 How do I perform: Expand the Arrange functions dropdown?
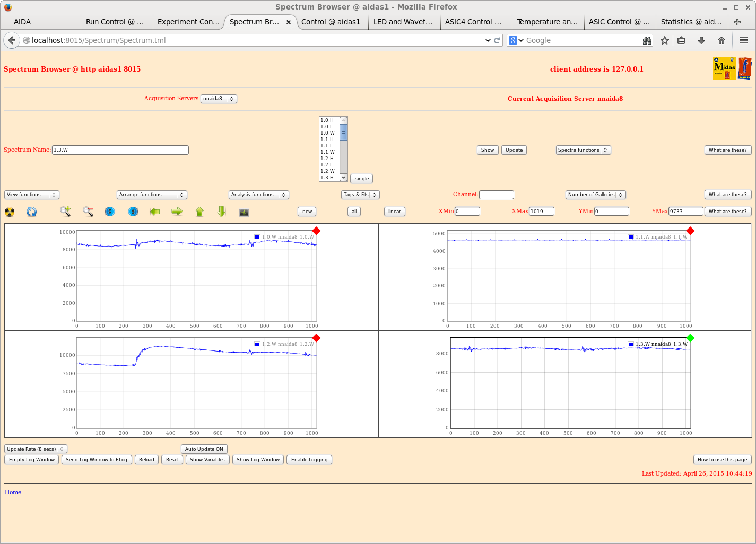point(152,195)
